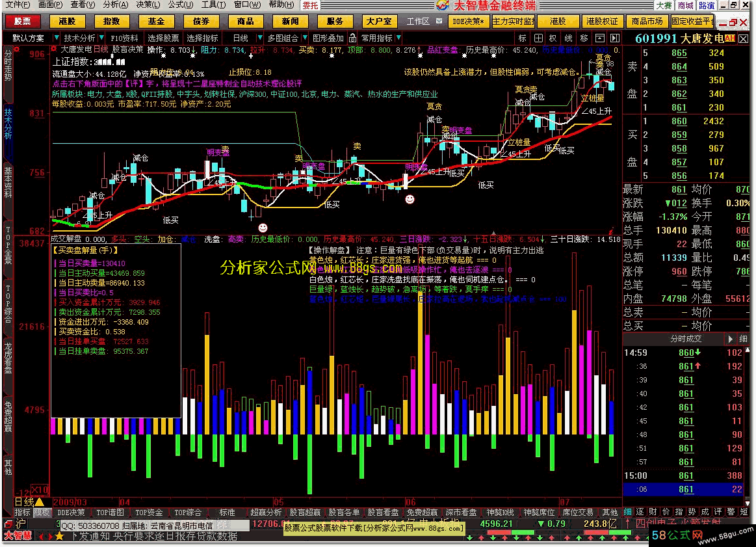Toggle the 指标 view at bottom left
Screen dimensions: 756x547
(x=22, y=513)
